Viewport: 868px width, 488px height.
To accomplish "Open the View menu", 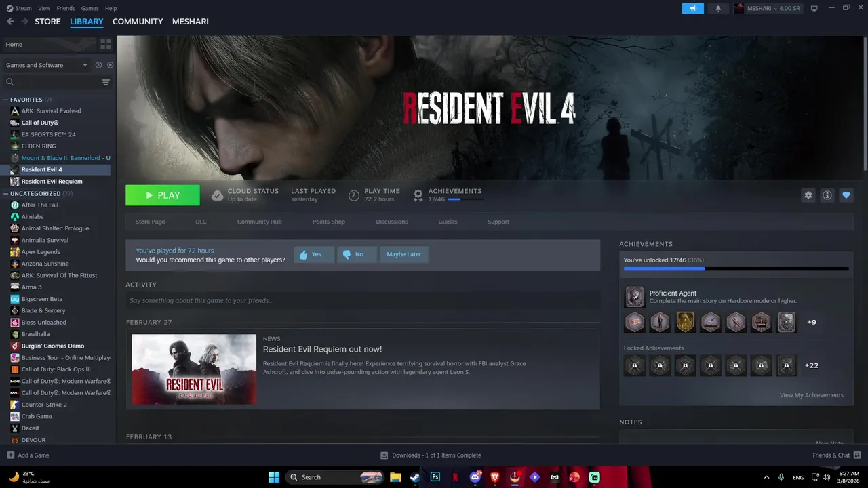I will pos(44,8).
